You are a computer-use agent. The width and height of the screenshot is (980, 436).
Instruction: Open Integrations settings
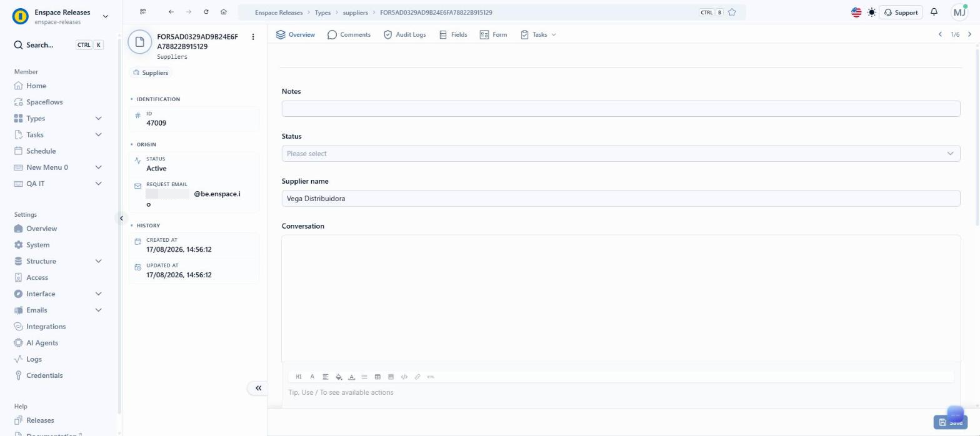(x=46, y=326)
